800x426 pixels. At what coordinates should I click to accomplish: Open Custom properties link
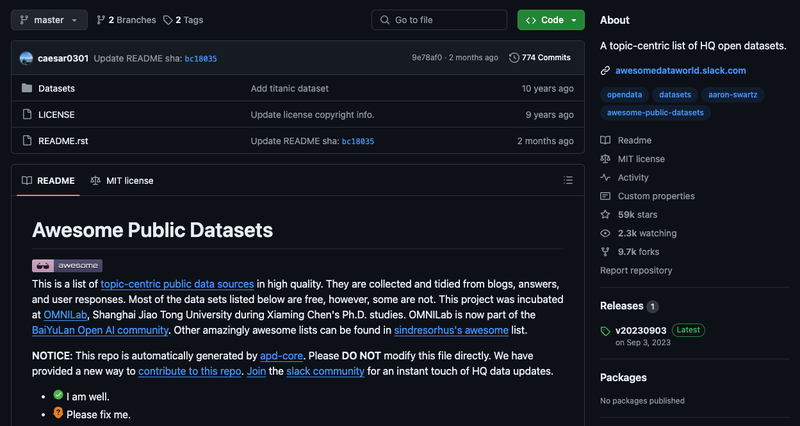point(656,196)
